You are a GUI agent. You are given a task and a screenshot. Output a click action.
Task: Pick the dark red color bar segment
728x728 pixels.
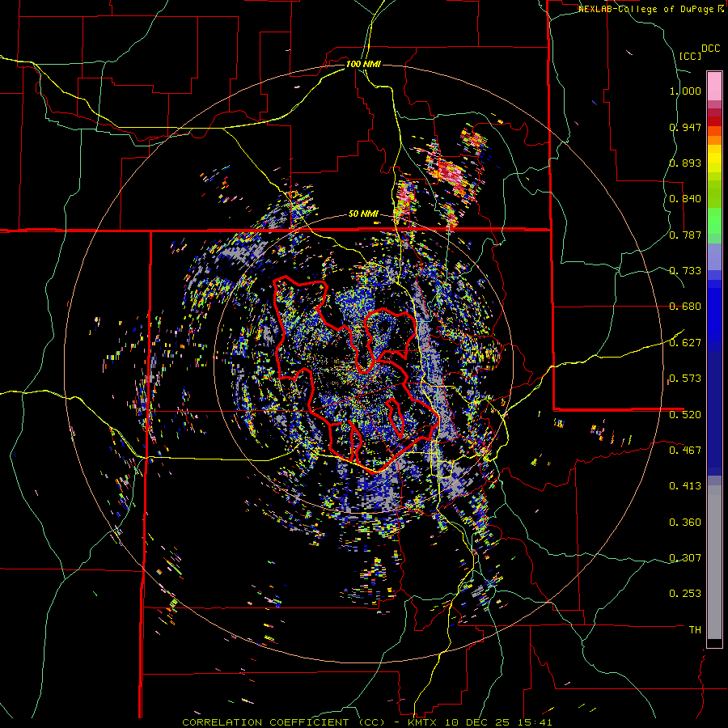pos(714,121)
